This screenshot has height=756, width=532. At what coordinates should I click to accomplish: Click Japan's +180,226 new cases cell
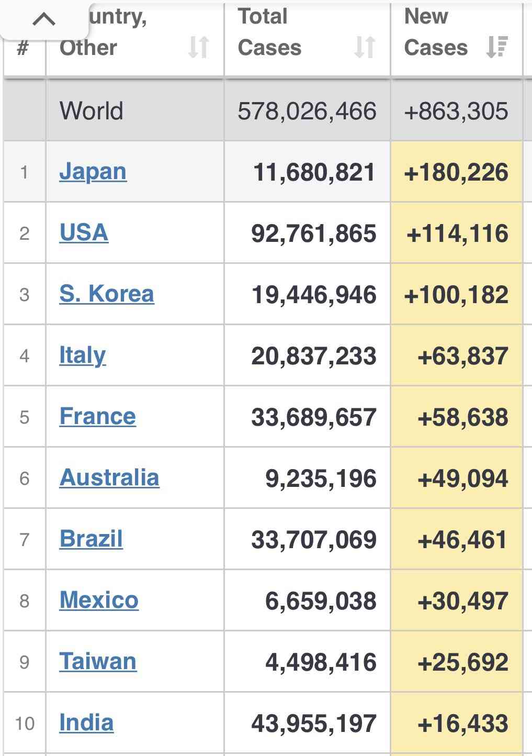coord(456,172)
